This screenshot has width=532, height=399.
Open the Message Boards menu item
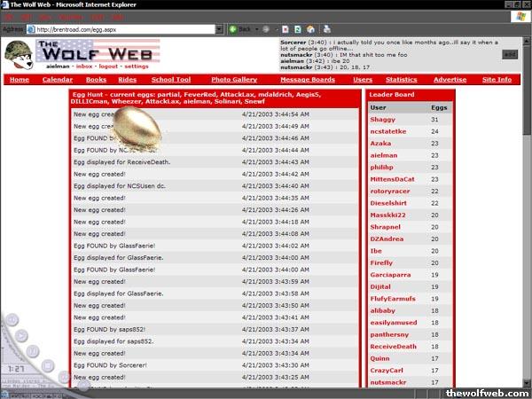pos(307,80)
